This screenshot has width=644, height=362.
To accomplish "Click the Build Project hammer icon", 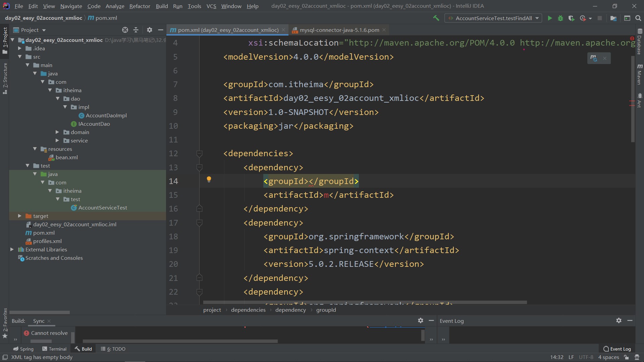I will pyautogui.click(x=436, y=18).
